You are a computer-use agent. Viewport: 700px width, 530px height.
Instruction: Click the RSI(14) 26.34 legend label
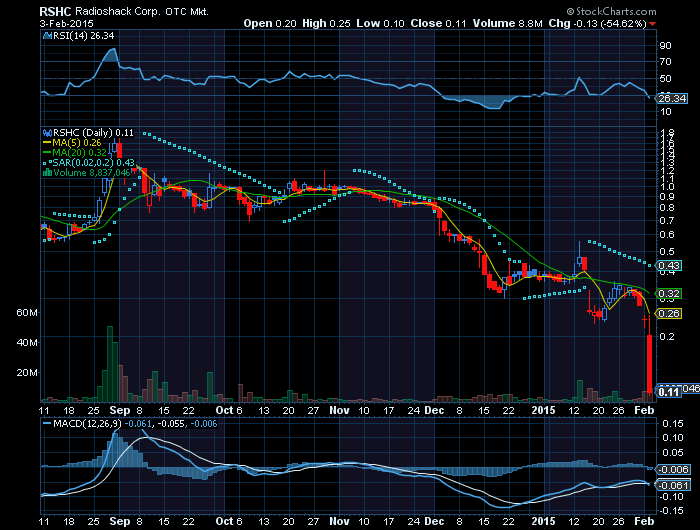(x=83, y=36)
